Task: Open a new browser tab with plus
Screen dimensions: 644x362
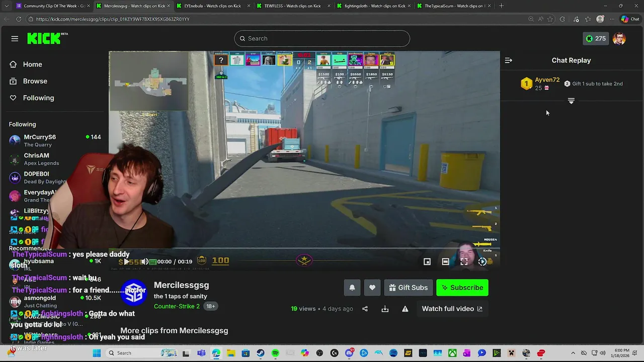Action: pyautogui.click(x=501, y=6)
